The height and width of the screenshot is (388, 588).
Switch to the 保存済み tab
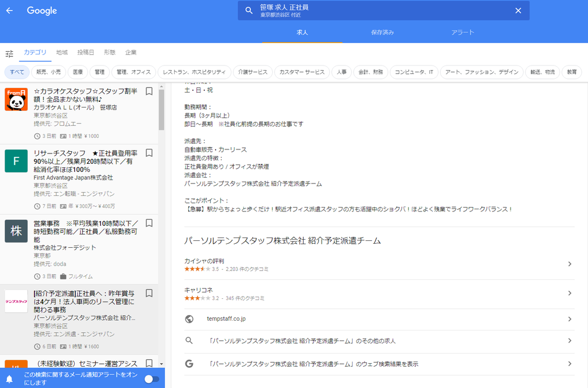pos(382,33)
